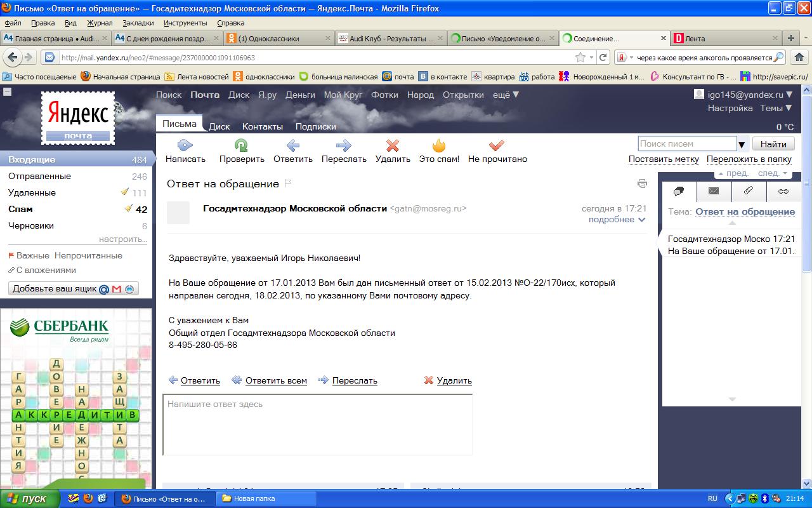Click the Ответить всем link
The image size is (812, 508).
(x=276, y=380)
